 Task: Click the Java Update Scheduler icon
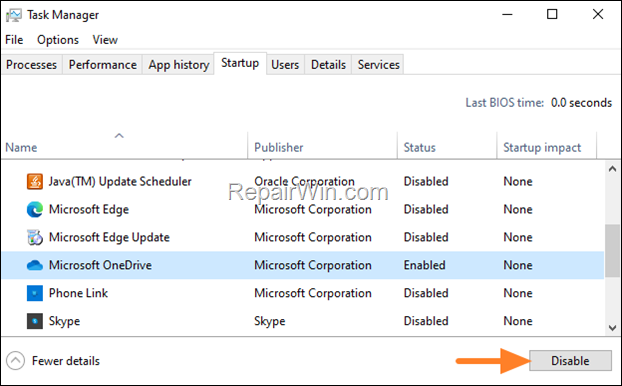[35, 182]
